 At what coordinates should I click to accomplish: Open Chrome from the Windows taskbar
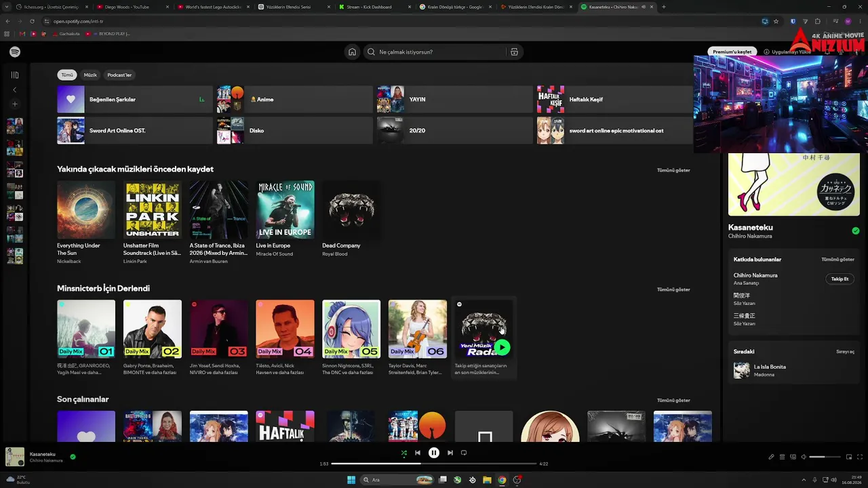click(502, 480)
